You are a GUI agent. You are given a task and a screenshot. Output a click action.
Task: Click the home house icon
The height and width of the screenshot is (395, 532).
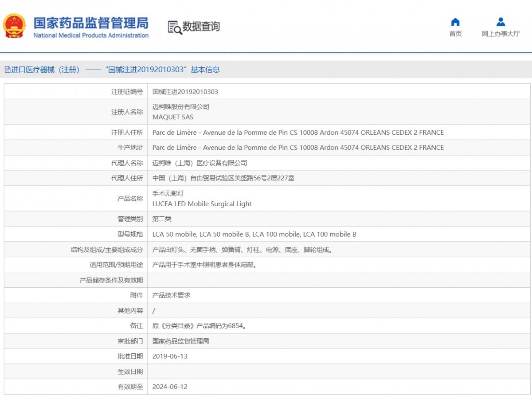[455, 22]
